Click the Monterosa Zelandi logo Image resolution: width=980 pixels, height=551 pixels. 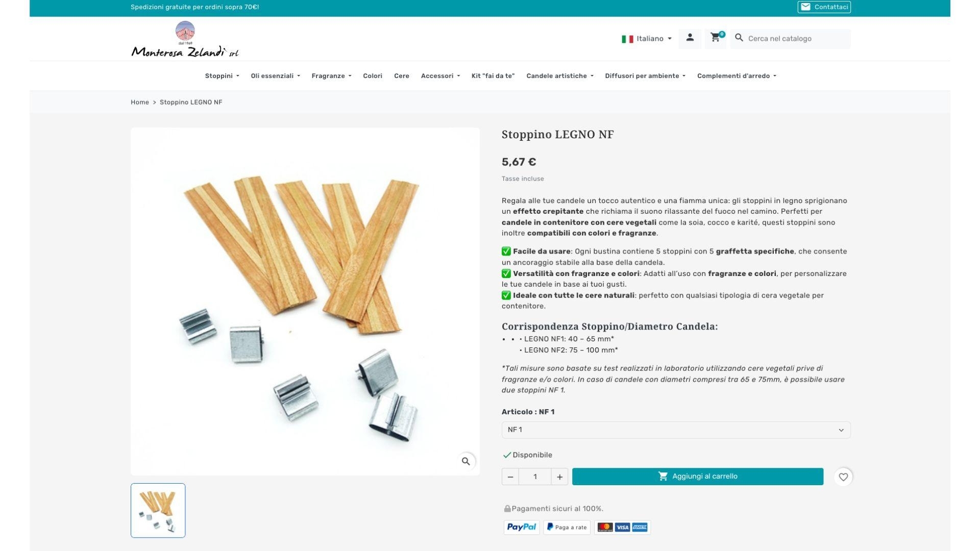point(185,39)
